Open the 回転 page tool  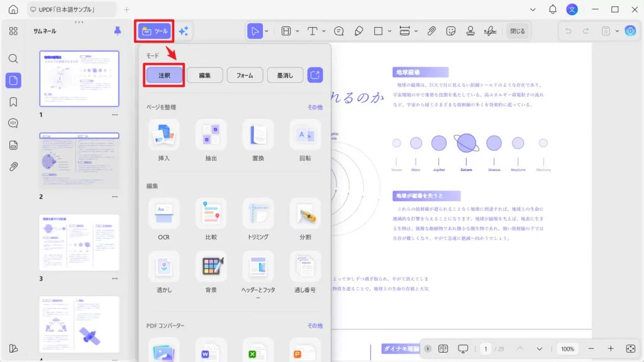pyautogui.click(x=305, y=140)
